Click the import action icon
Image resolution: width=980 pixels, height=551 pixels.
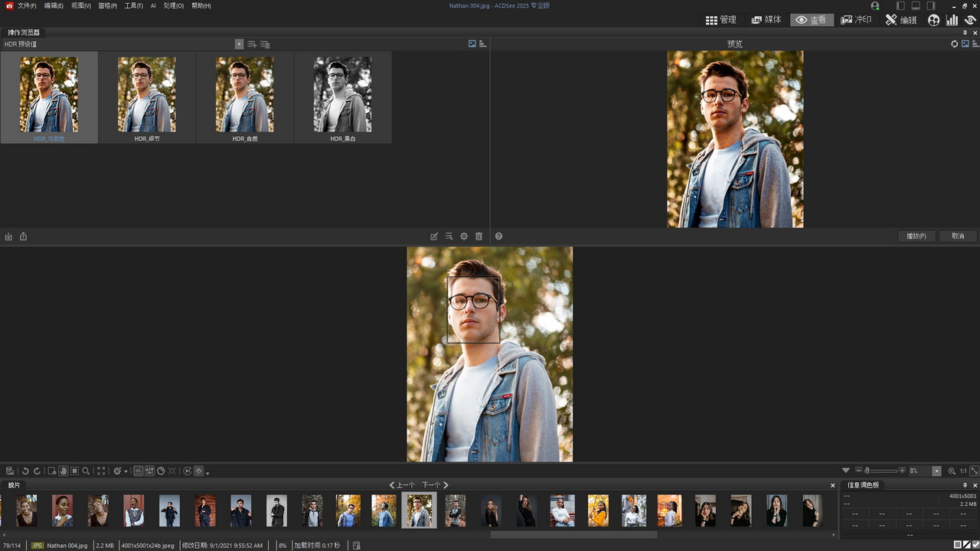(9, 236)
